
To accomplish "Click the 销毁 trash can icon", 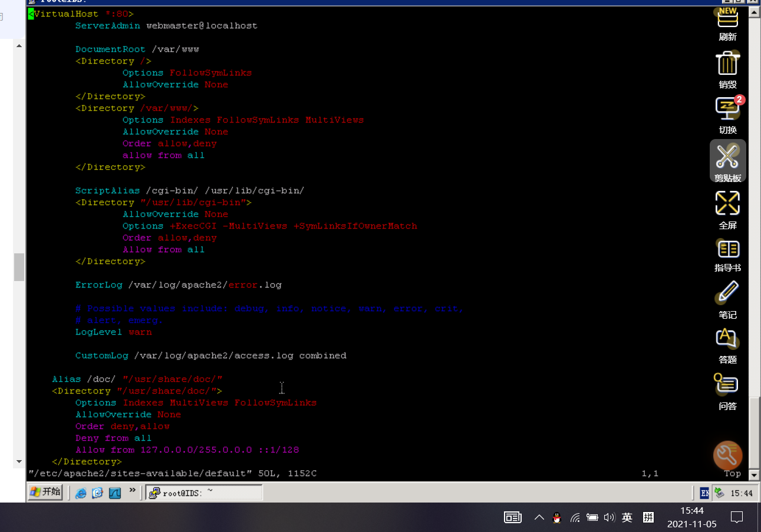I will pyautogui.click(x=727, y=62).
